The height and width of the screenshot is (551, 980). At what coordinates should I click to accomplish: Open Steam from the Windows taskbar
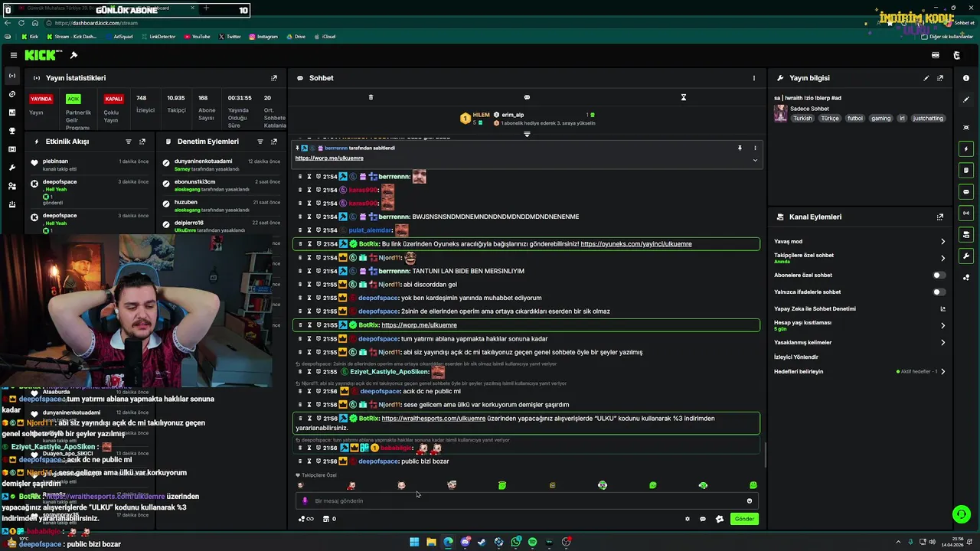482,542
